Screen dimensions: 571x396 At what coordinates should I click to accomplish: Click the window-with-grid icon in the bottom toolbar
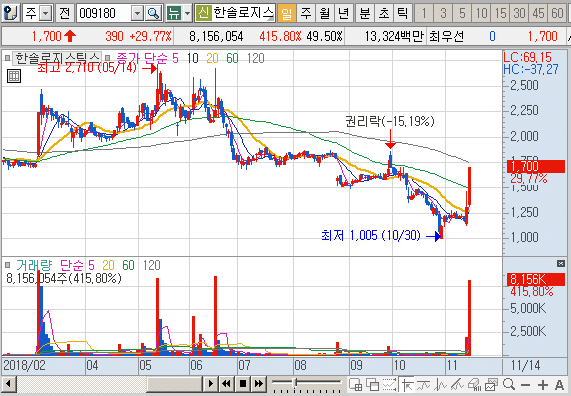pos(355,384)
